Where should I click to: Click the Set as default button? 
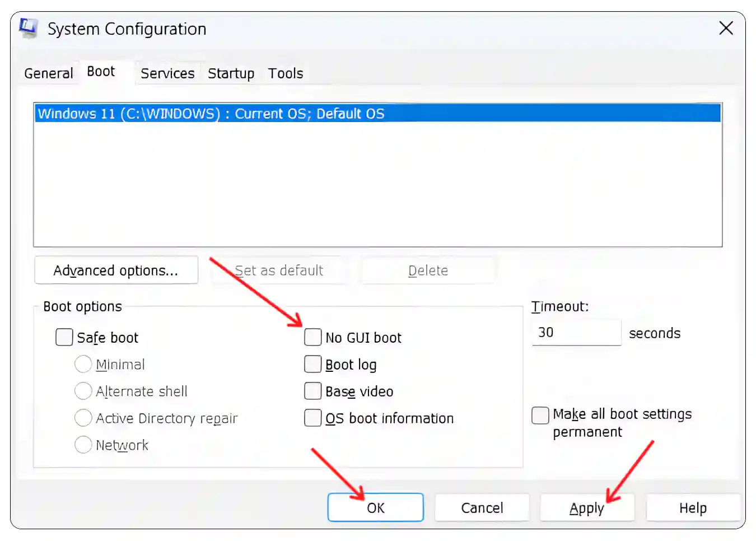[x=279, y=270]
